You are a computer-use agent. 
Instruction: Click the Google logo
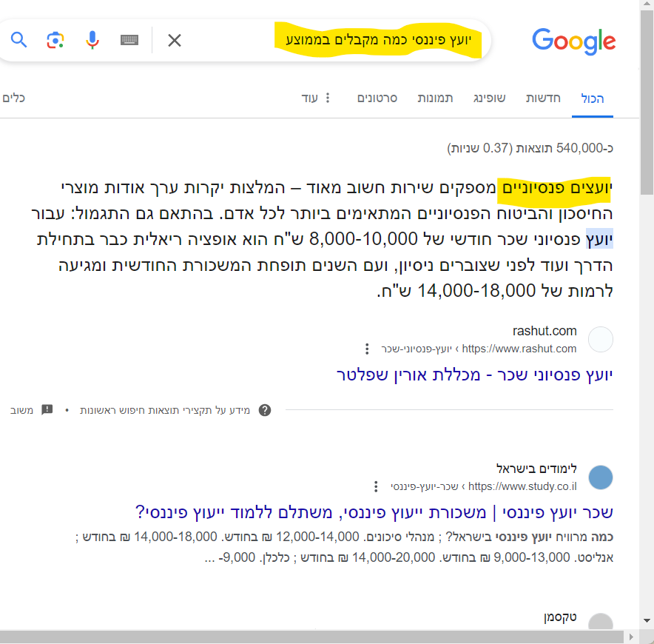(573, 41)
